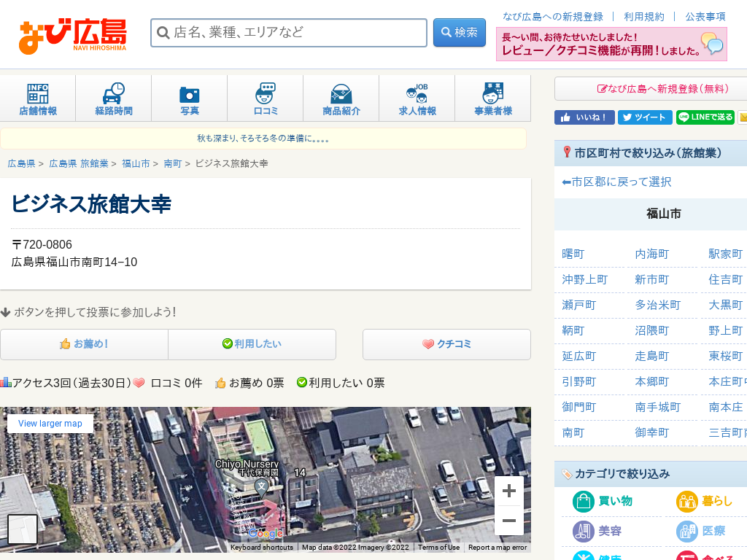Image resolution: width=747 pixels, height=560 pixels.
Task: Click the LINEで送る share button
Action: click(x=705, y=117)
